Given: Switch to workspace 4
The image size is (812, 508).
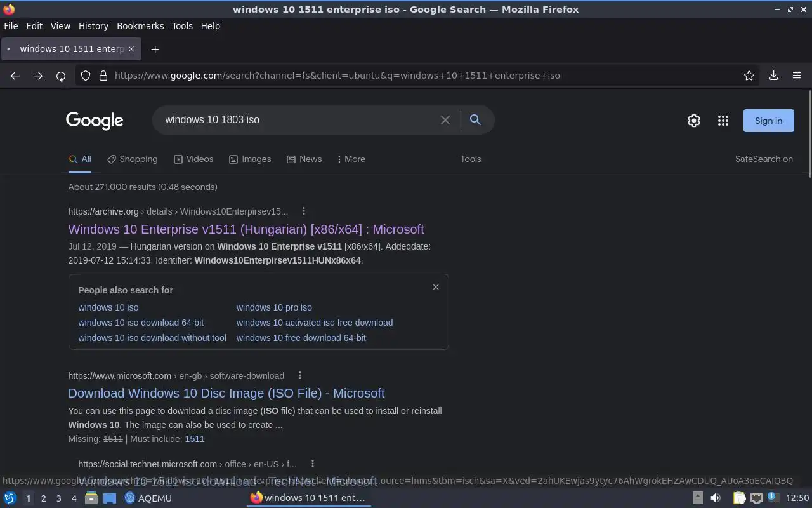Looking at the screenshot, I should click(74, 498).
